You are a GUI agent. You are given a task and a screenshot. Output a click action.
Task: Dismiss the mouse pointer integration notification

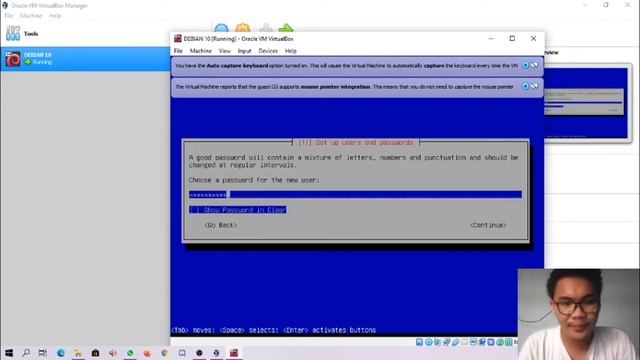[526, 86]
